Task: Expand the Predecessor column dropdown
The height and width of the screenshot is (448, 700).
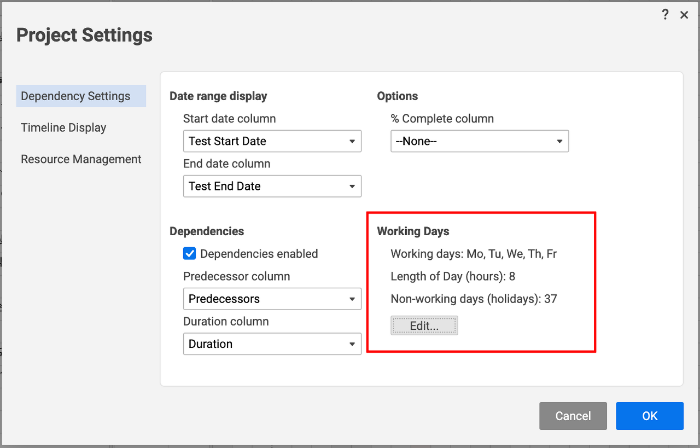Action: (273, 299)
